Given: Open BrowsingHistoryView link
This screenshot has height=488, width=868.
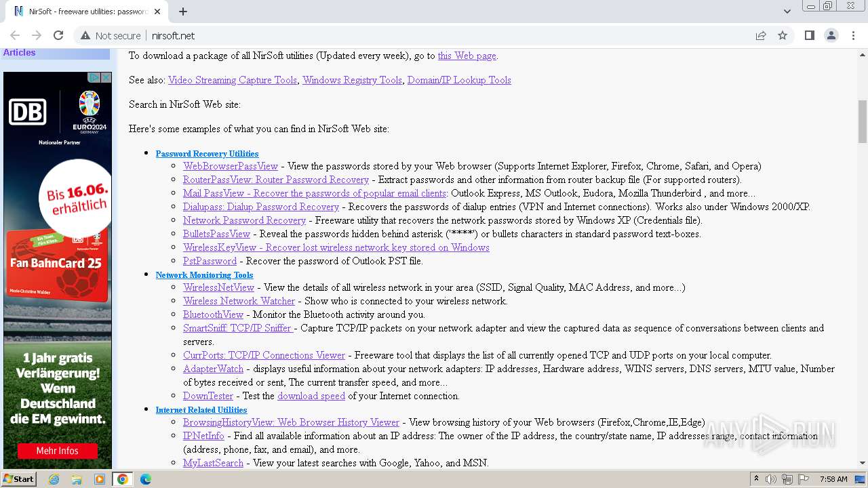Looking at the screenshot, I should click(291, 422).
